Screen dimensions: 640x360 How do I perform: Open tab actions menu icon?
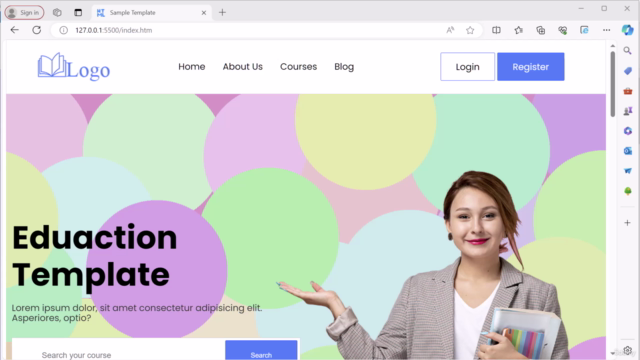[x=78, y=13]
